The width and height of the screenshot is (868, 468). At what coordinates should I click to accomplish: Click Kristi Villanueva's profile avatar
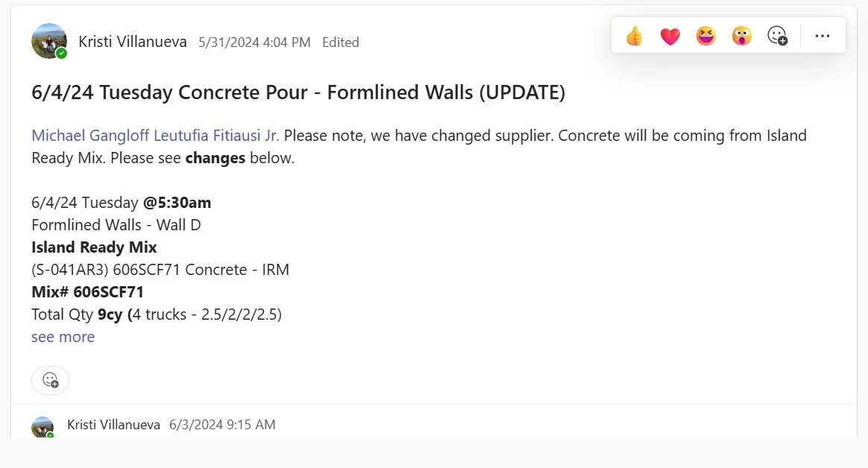coord(49,41)
